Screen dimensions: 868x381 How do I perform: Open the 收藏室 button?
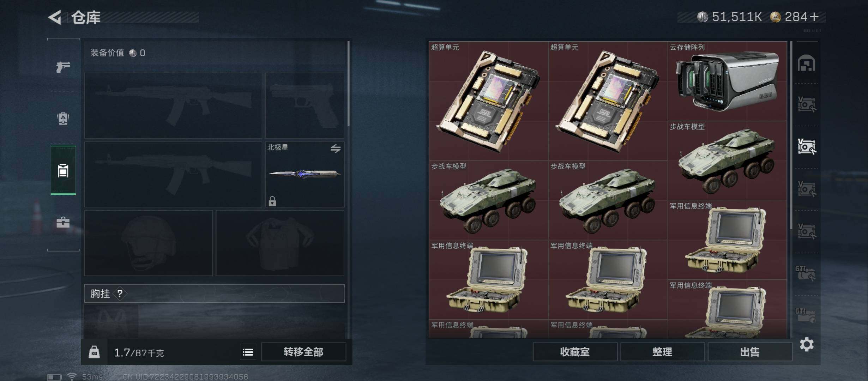(575, 352)
